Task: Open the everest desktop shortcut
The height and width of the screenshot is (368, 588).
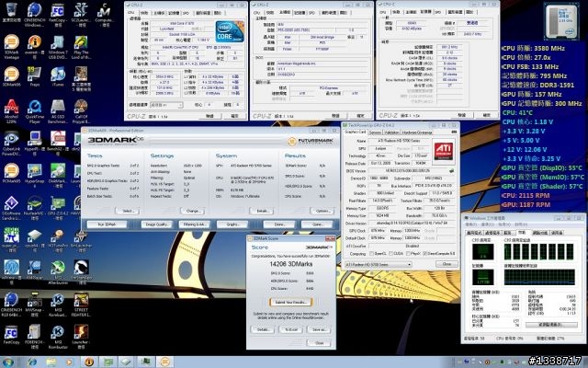Action: tap(34, 47)
